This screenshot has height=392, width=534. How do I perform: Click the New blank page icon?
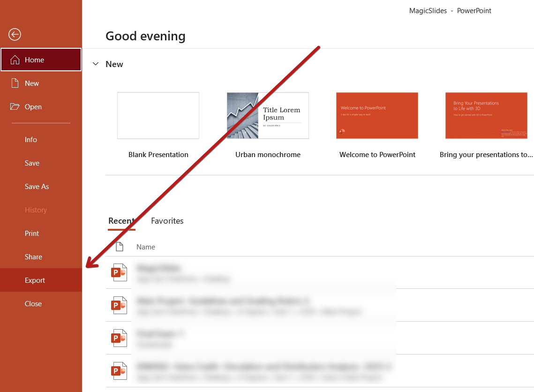(x=15, y=83)
